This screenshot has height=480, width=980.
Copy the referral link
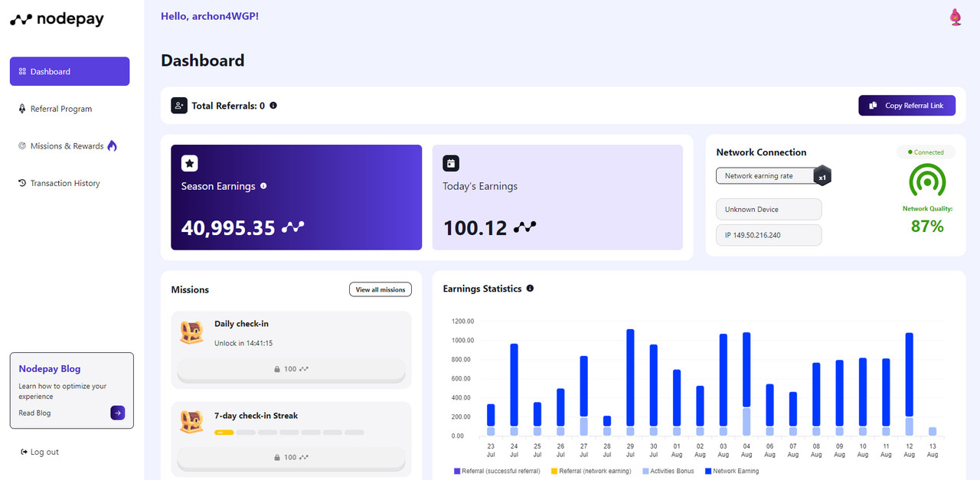click(907, 106)
